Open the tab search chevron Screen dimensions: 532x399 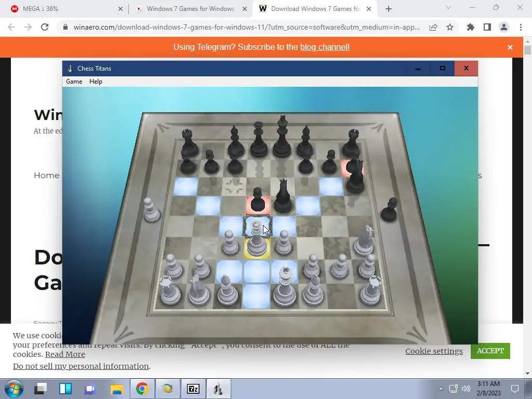point(448,7)
